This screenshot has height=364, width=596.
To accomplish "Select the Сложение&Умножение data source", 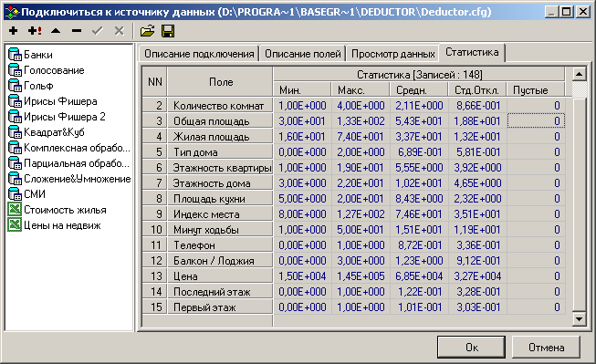I will tap(78, 179).
